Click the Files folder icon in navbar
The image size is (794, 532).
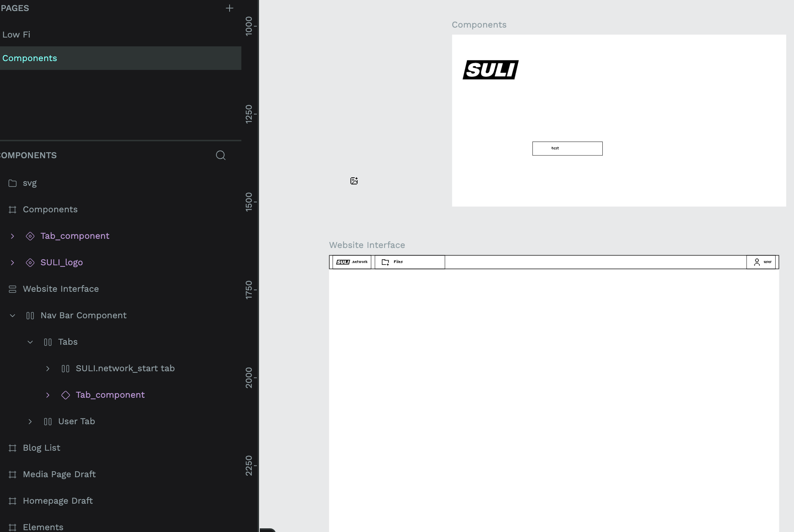[385, 262]
